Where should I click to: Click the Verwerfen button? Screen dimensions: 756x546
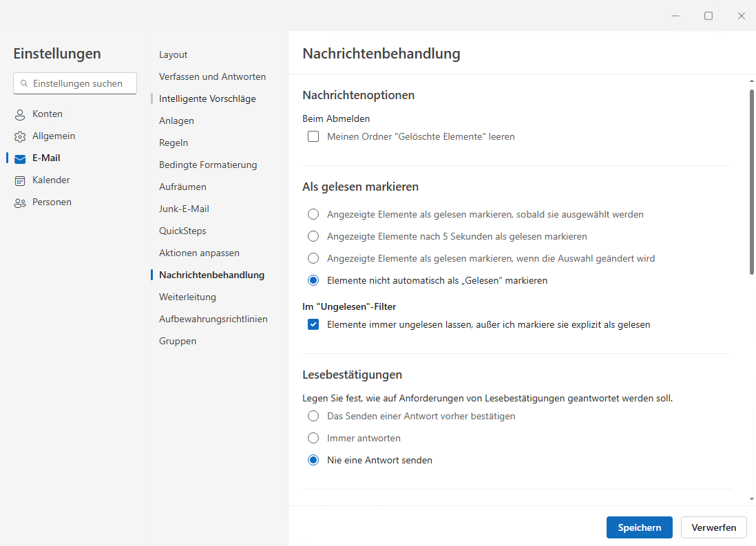coord(713,527)
